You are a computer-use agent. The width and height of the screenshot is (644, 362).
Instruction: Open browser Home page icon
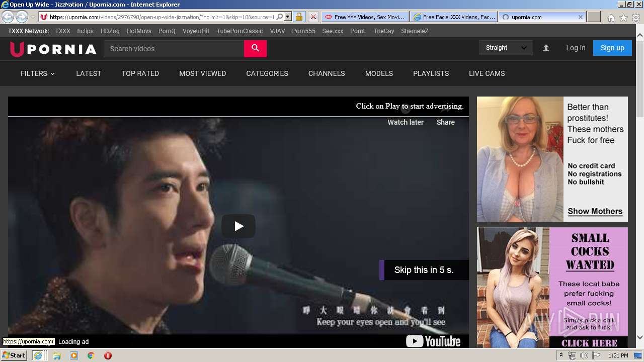tap(611, 18)
